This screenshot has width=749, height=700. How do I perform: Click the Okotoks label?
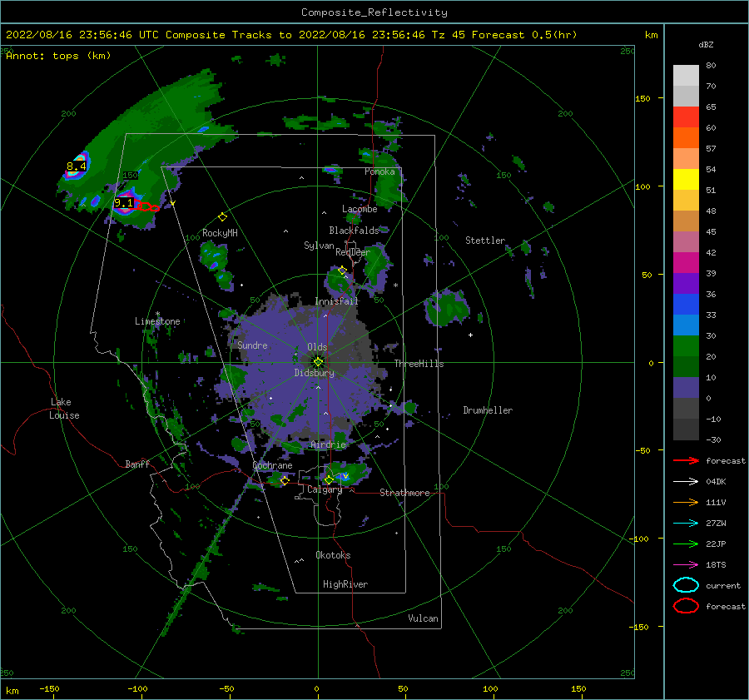point(333,554)
